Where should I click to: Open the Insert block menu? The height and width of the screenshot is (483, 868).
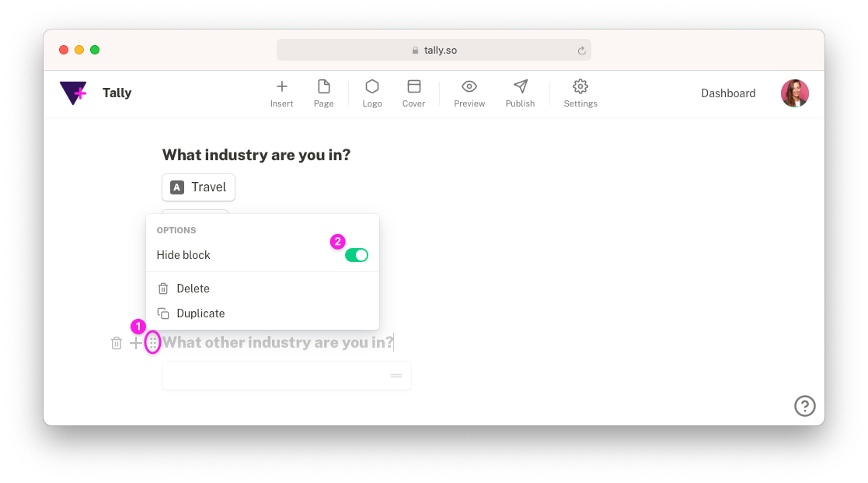[x=282, y=93]
